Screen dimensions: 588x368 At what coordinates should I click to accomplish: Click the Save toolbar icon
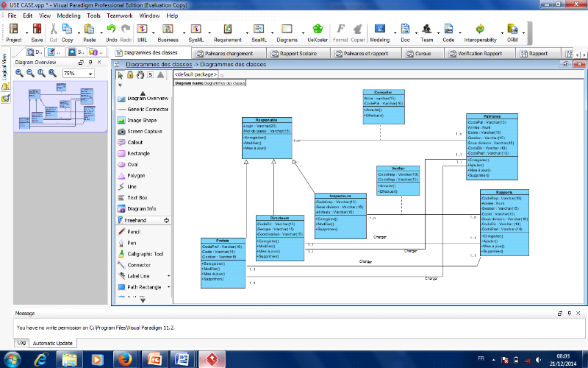click(x=37, y=30)
